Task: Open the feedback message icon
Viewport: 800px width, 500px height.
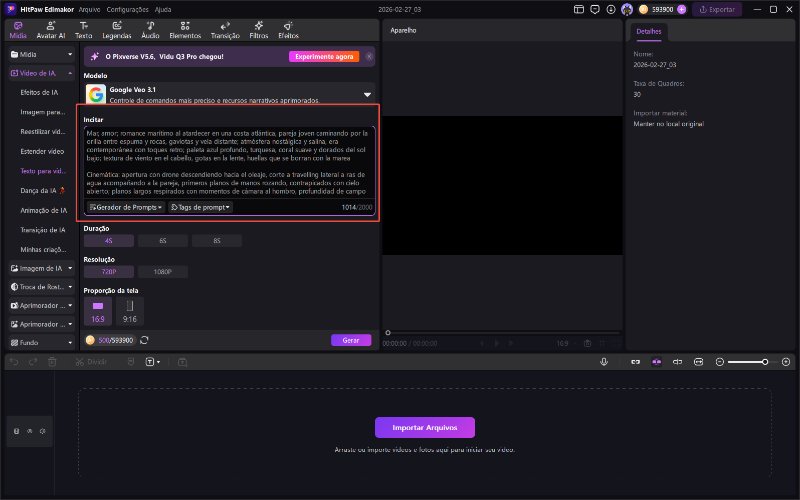Action: pos(595,9)
